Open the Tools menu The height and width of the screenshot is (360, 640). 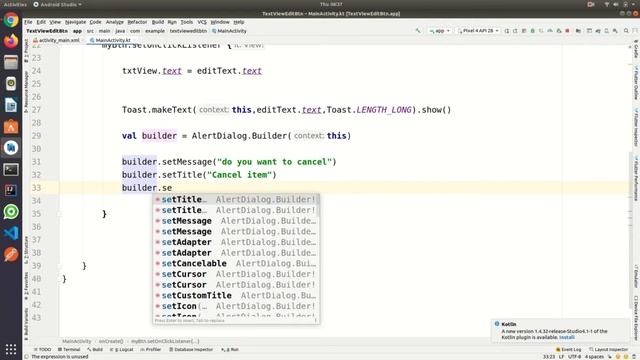click(187, 22)
